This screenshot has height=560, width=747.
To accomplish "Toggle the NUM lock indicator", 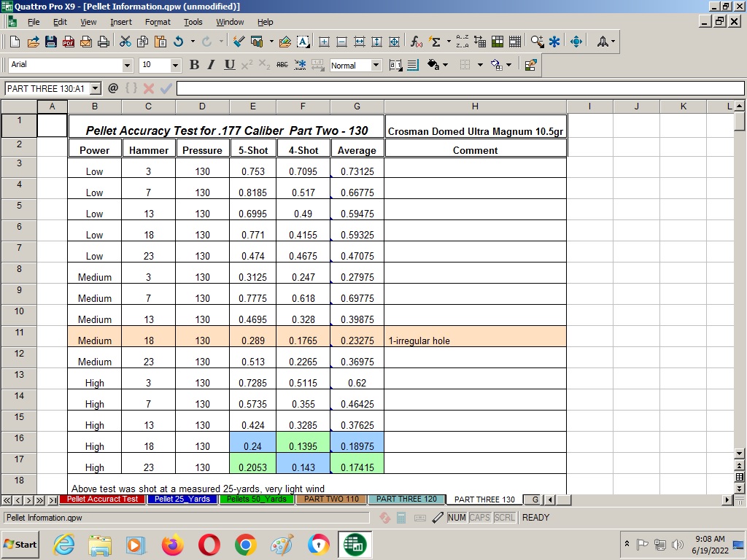I will coord(457,518).
